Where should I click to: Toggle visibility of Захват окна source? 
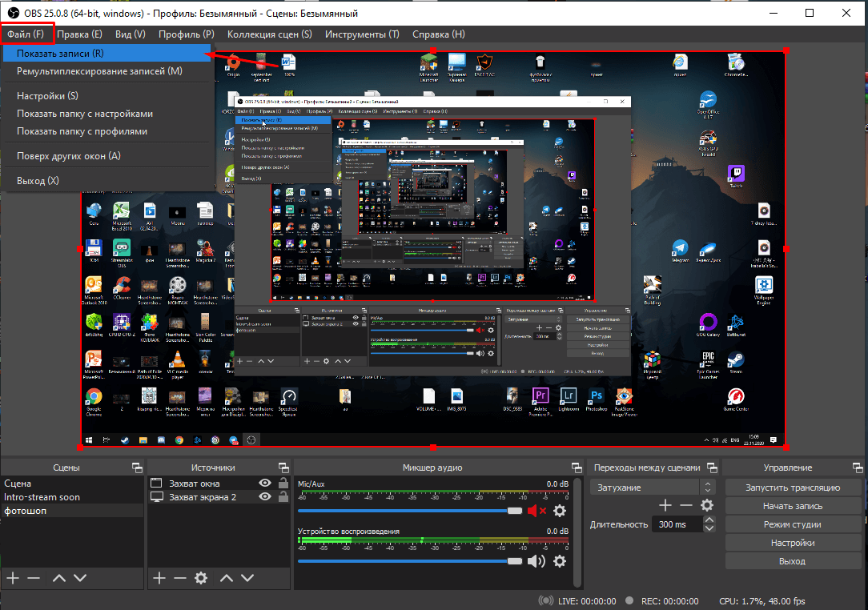tap(265, 483)
